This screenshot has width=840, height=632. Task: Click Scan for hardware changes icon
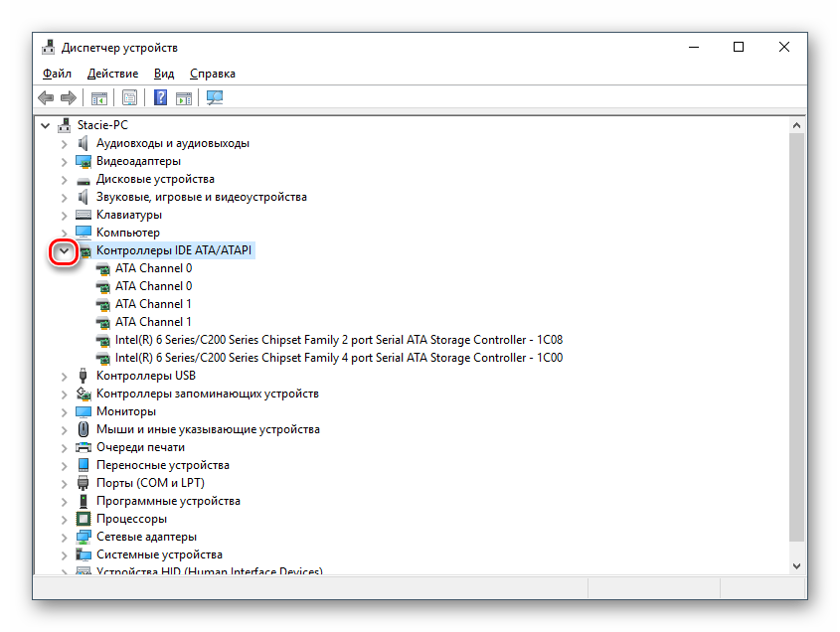coord(215,97)
